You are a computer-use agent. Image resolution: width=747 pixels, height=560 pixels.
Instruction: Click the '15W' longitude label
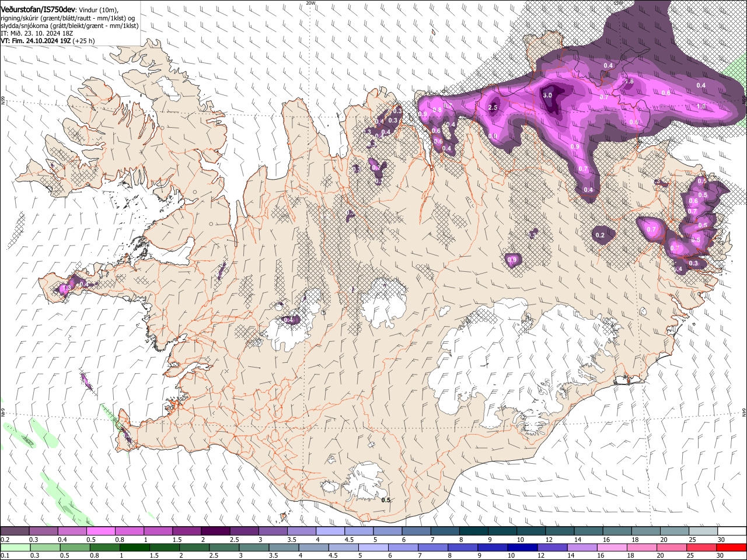coord(617,3)
